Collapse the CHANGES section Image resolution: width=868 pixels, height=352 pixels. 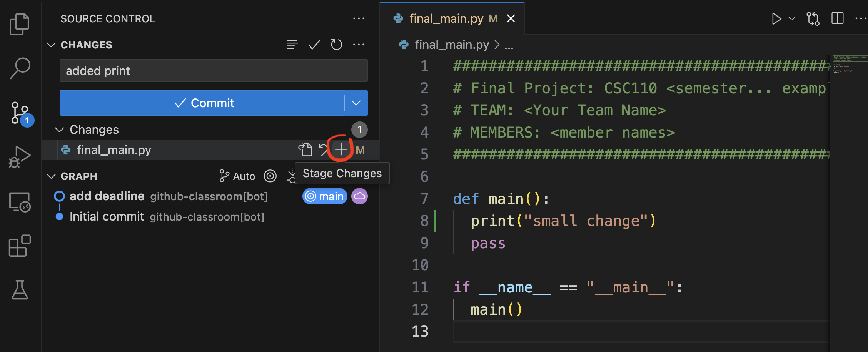pyautogui.click(x=51, y=45)
